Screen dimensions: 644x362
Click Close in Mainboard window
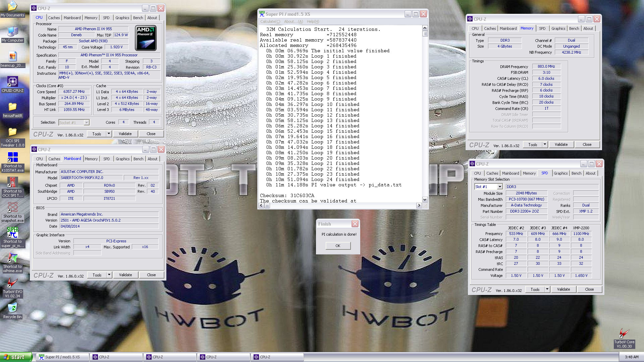tap(151, 275)
